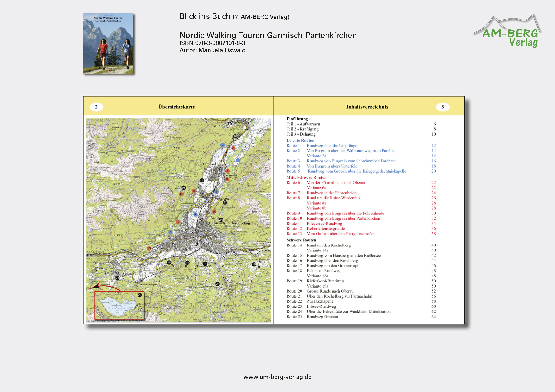Select Route 11 Pflegersee-Rundweg

point(361,224)
